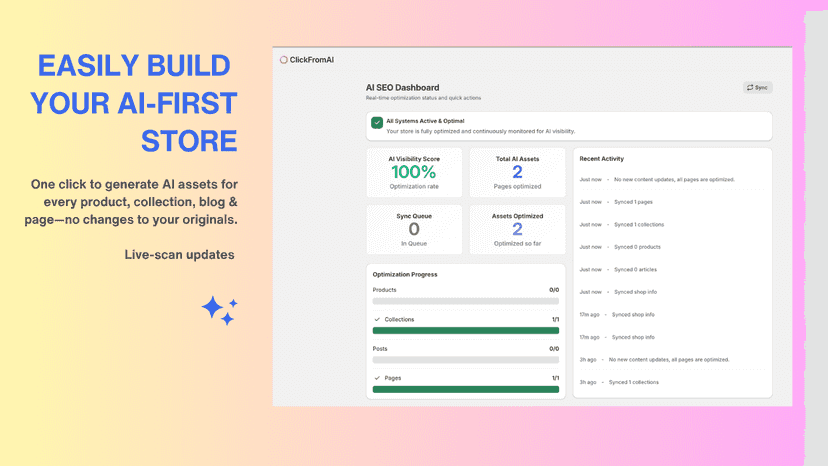Click 'All Systems Active & Optimal' status text

click(425, 121)
